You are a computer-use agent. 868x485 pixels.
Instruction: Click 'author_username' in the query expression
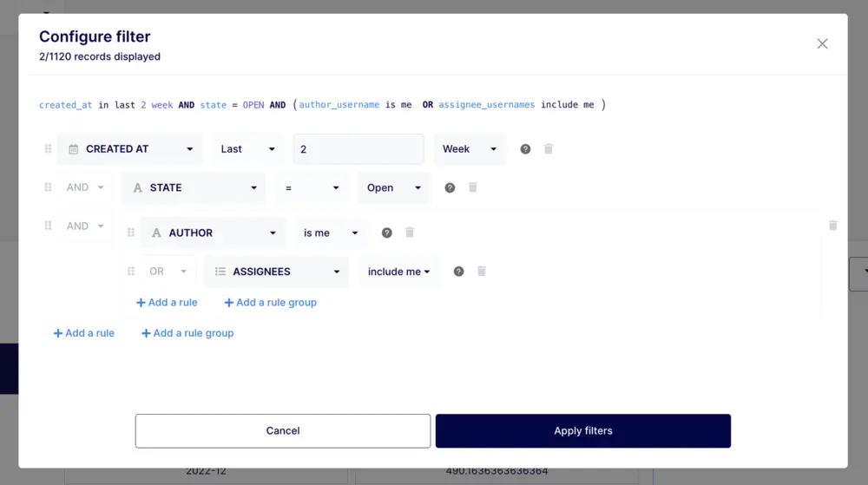coord(339,104)
